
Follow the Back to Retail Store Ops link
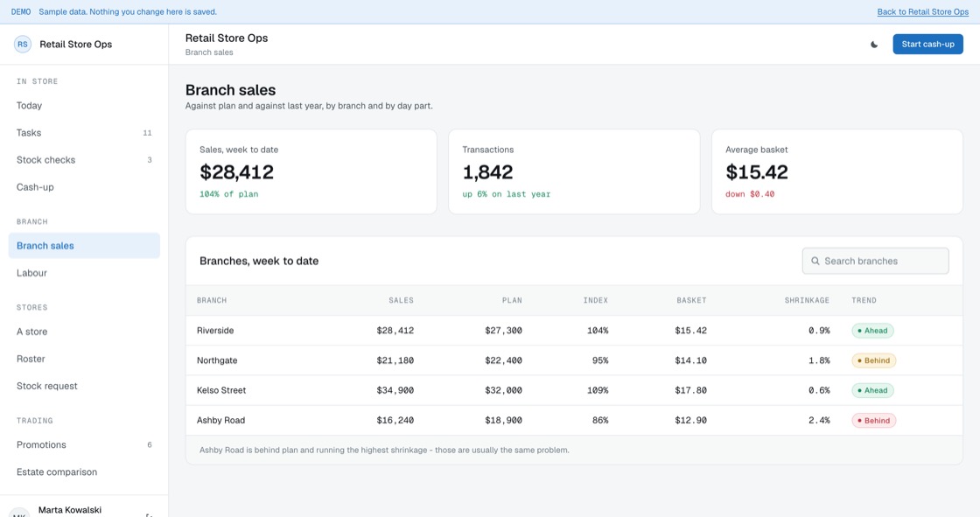click(922, 12)
